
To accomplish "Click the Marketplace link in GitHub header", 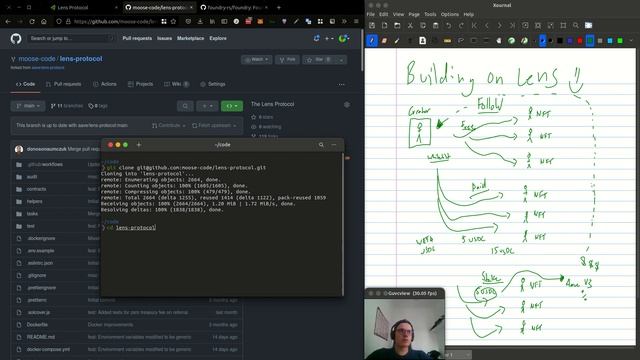I will click(x=191, y=38).
